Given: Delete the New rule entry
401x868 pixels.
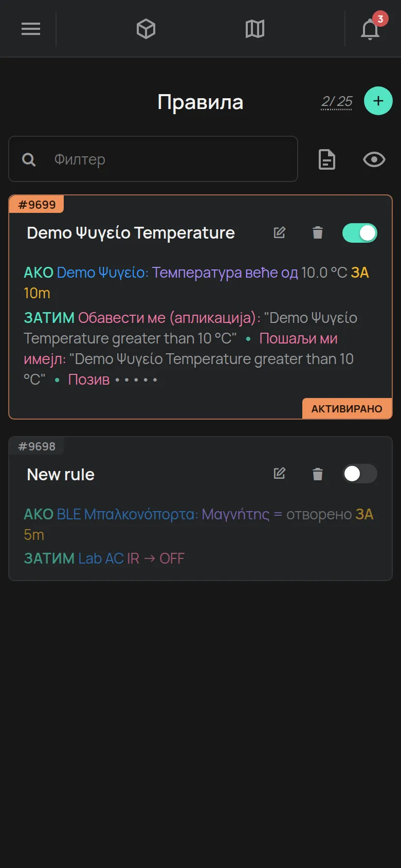Looking at the screenshot, I should point(318,474).
